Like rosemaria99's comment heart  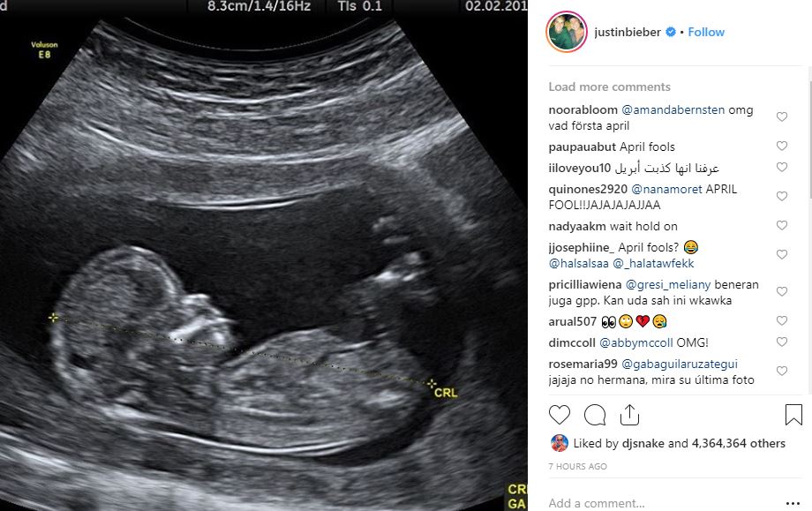pos(782,371)
